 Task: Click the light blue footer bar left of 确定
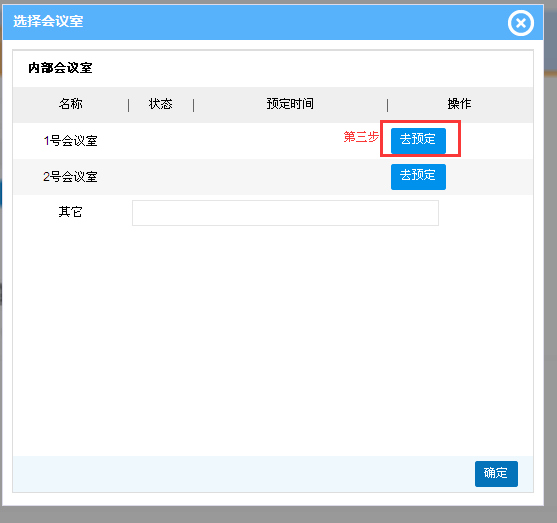tap(244, 474)
